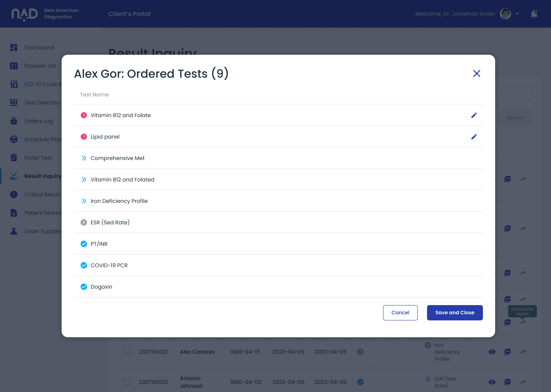Click the check icon beside COVID-19 PCR
The width and height of the screenshot is (551, 392).
[x=84, y=265]
